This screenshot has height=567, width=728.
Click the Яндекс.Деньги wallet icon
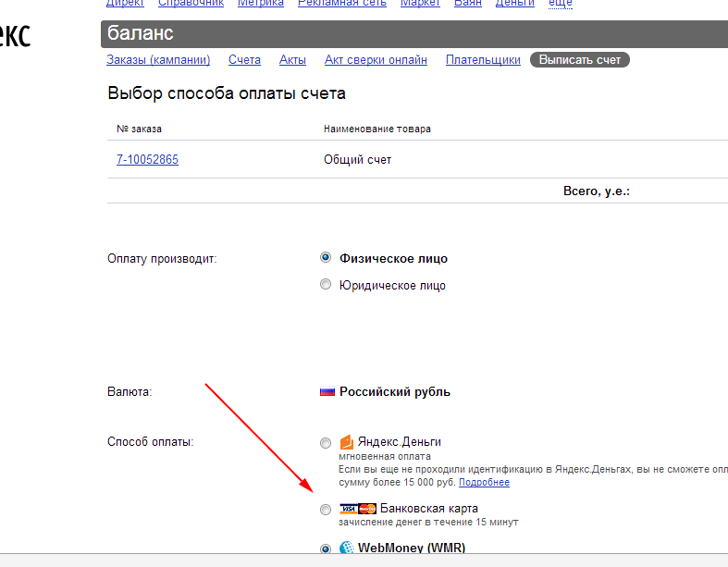[x=346, y=442]
